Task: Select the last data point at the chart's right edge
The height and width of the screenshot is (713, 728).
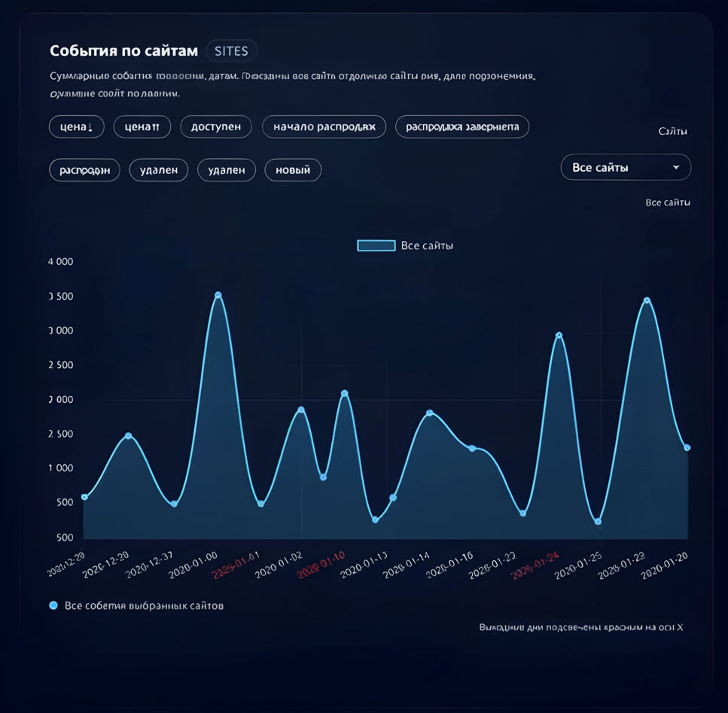Action: coord(687,447)
